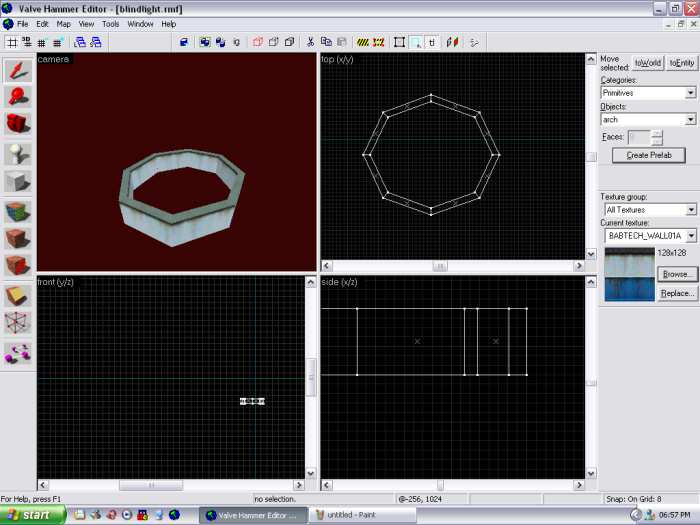Activate the Vertex manipulation wireframe tool
This screenshot has width=700, height=525.
[x=17, y=323]
